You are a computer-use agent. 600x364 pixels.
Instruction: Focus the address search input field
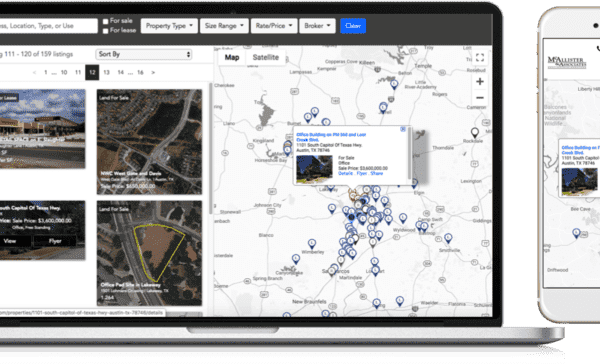(x=48, y=26)
